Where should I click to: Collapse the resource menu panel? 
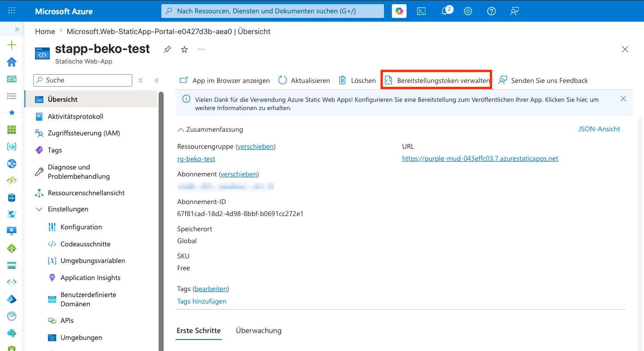pos(157,80)
